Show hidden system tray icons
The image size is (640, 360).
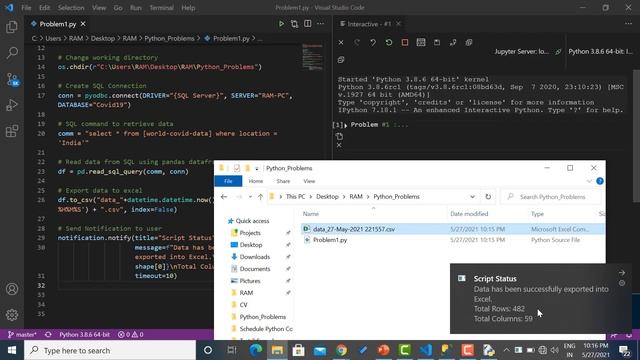[506, 350]
